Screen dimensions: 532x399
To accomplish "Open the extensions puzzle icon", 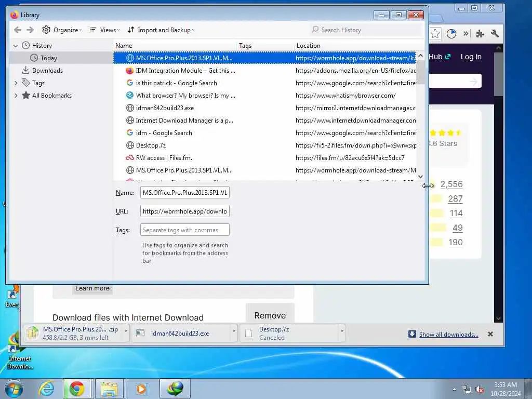I will point(480,34).
